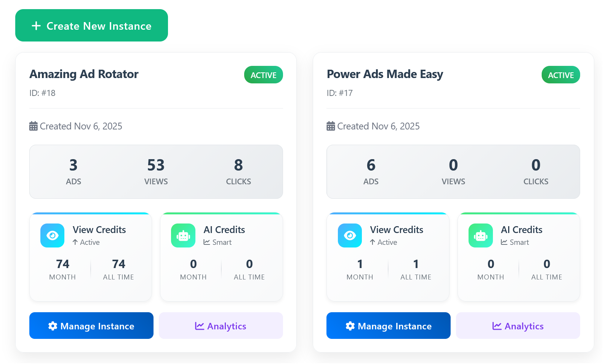603x364 pixels.
Task: Click the plus icon in Create New Instance
Action: pyautogui.click(x=36, y=26)
